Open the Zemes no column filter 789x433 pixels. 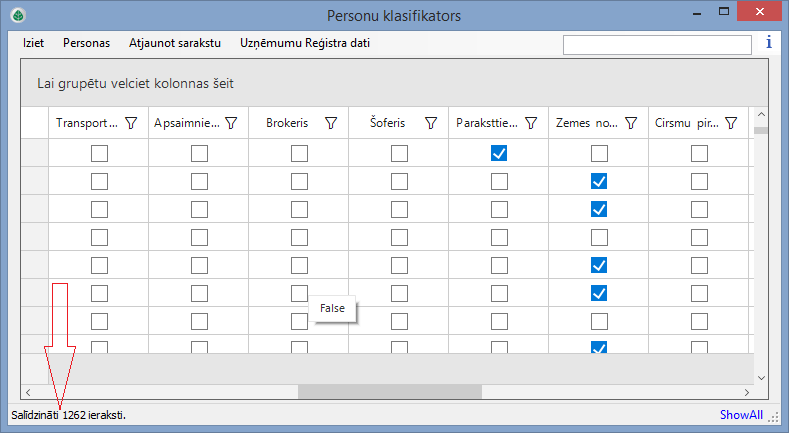click(x=631, y=123)
